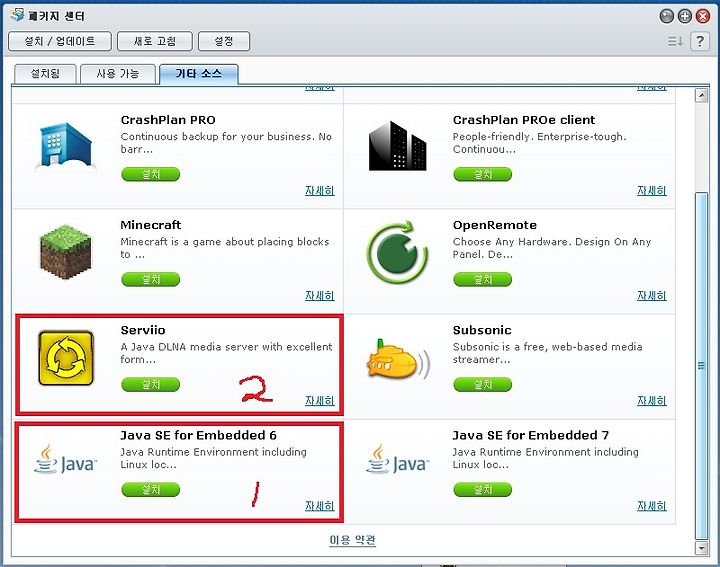
Task: Install Java SE for Embedded 7
Action: [x=483, y=490]
